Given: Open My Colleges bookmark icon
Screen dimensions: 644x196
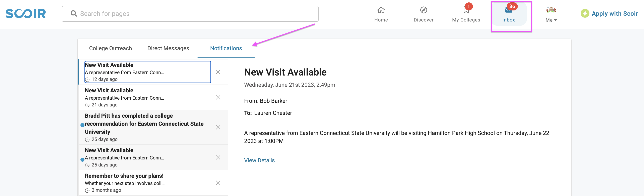Looking at the screenshot, I should point(466,10).
